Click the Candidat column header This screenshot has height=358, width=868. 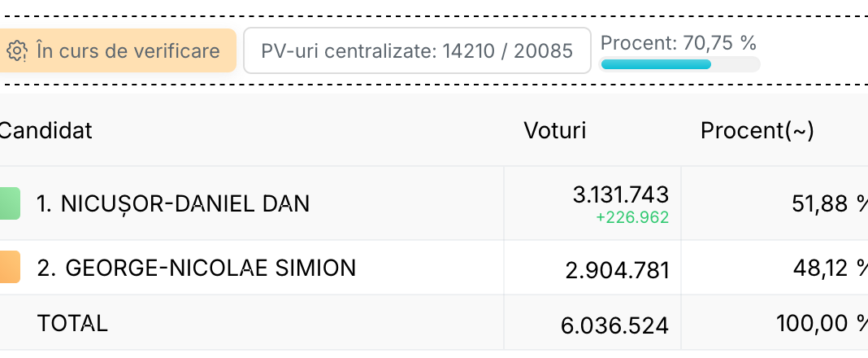click(x=46, y=131)
